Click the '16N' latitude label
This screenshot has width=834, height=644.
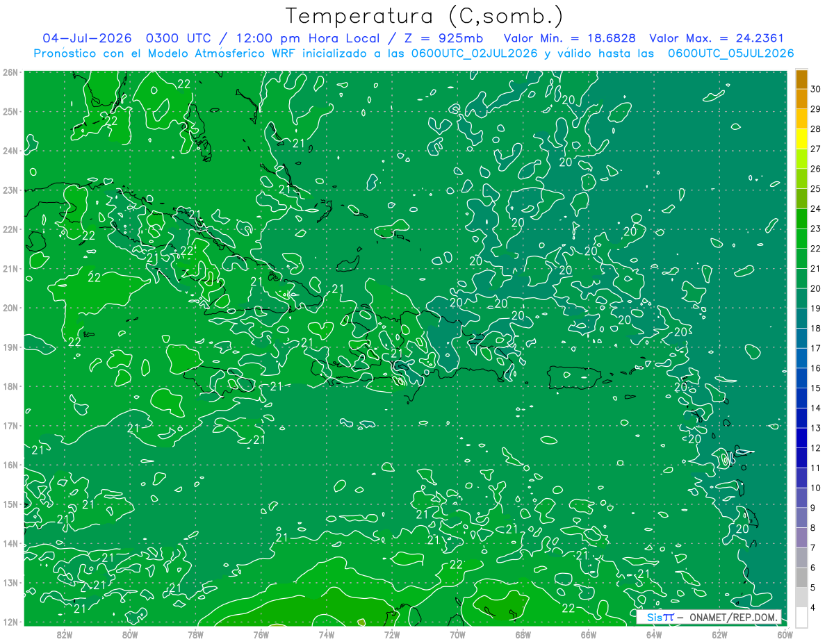point(10,465)
